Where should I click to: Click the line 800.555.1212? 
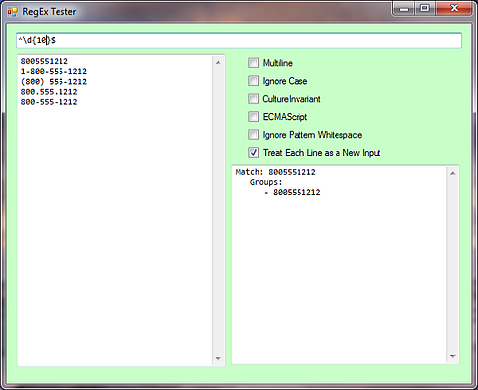(49, 92)
